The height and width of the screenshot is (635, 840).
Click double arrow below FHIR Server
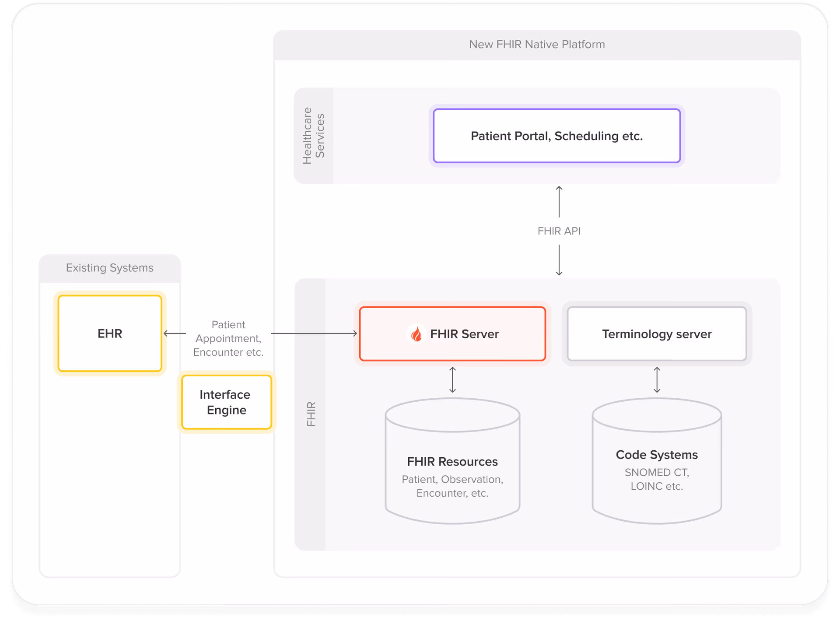pos(452,380)
